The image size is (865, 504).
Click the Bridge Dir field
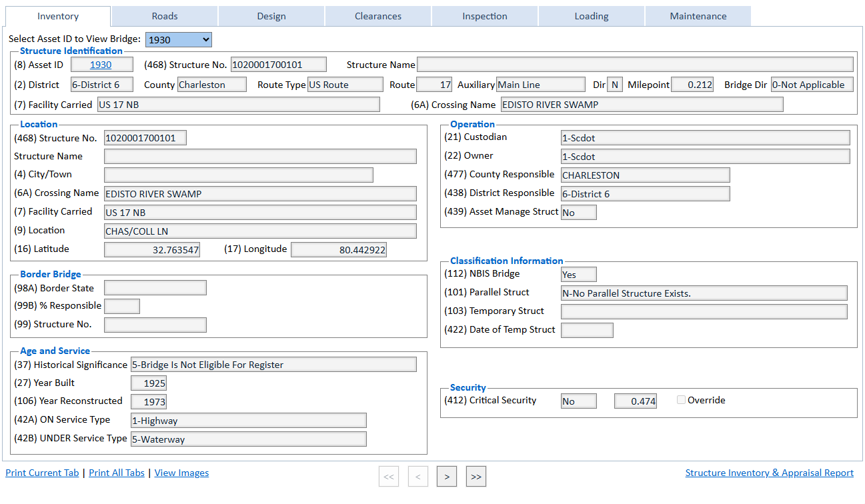click(812, 85)
